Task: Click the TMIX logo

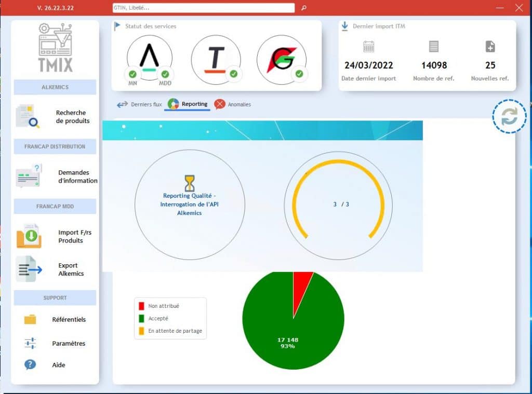Action: point(55,48)
